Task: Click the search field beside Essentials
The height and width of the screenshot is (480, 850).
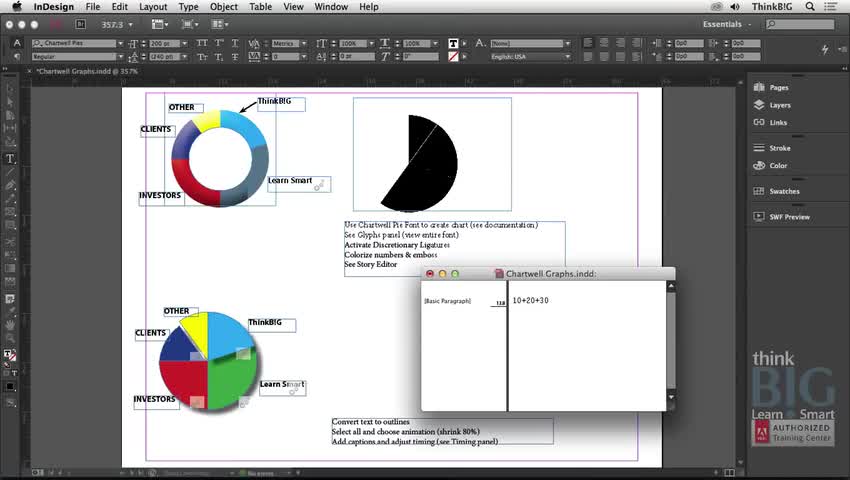Action: coord(800,24)
